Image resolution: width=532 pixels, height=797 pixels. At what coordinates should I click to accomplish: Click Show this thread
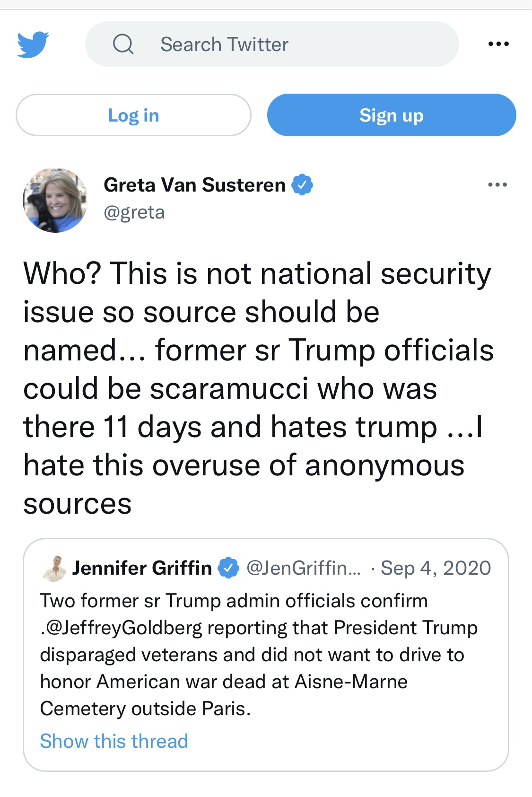pos(114,741)
